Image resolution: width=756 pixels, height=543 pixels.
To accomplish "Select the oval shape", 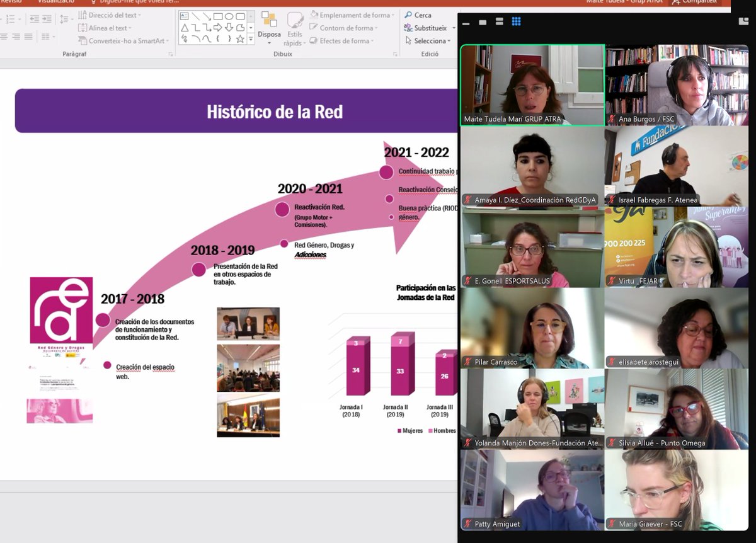I will click(x=229, y=16).
